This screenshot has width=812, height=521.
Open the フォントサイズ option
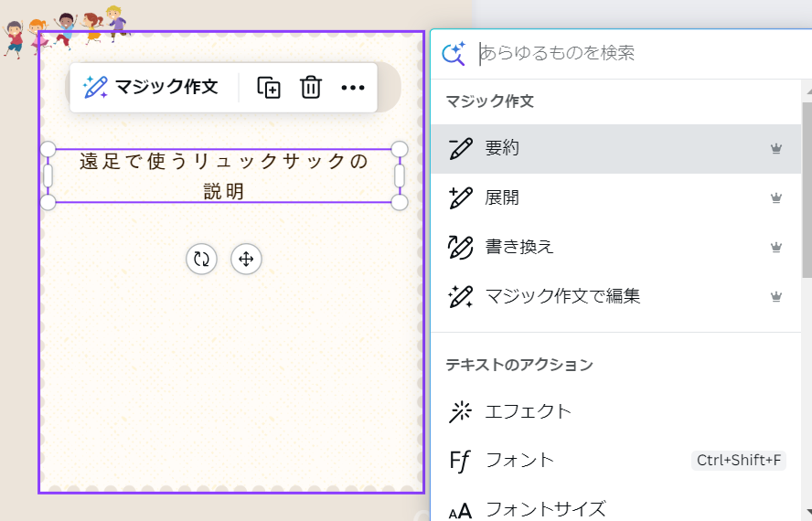pos(615,509)
